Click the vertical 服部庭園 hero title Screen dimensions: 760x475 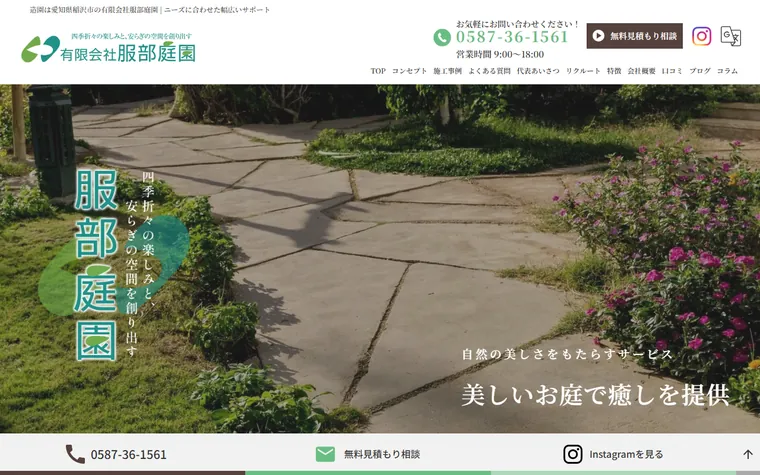coord(96,265)
